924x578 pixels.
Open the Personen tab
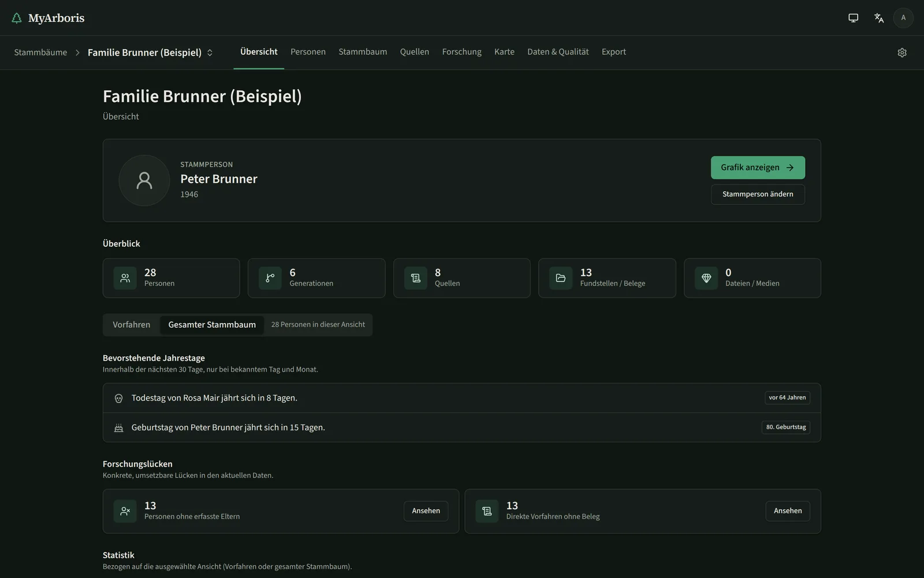tap(308, 52)
